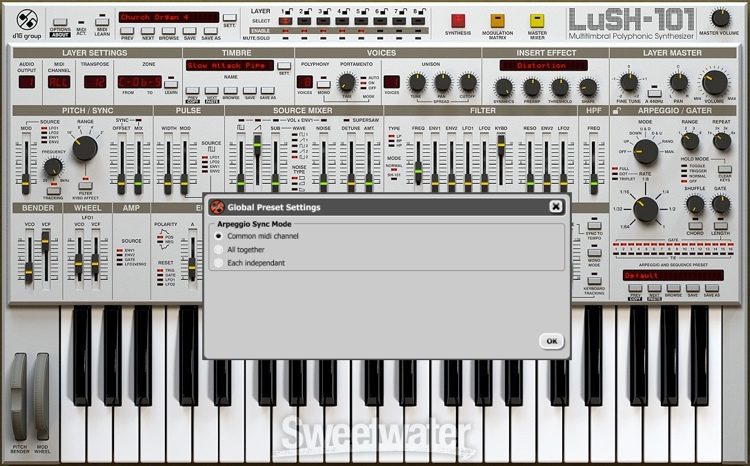Click the Slow Attack Pipe timbre display

(230, 66)
